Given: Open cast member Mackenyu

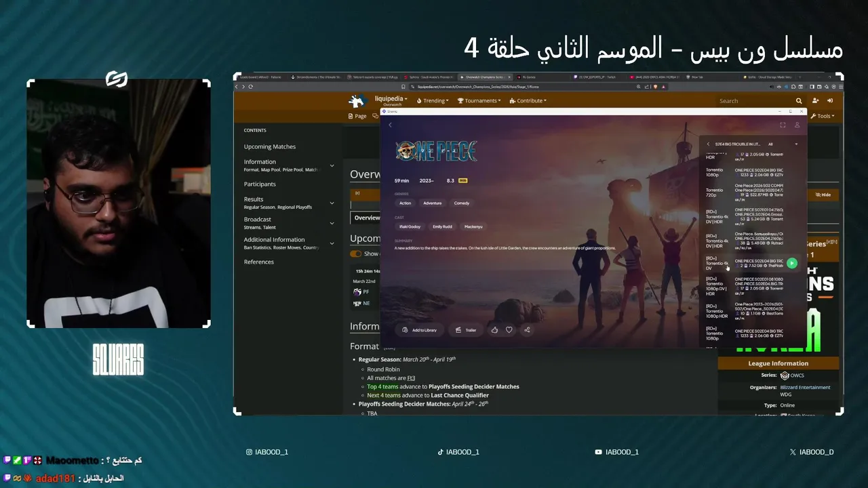Looking at the screenshot, I should pyautogui.click(x=473, y=227).
